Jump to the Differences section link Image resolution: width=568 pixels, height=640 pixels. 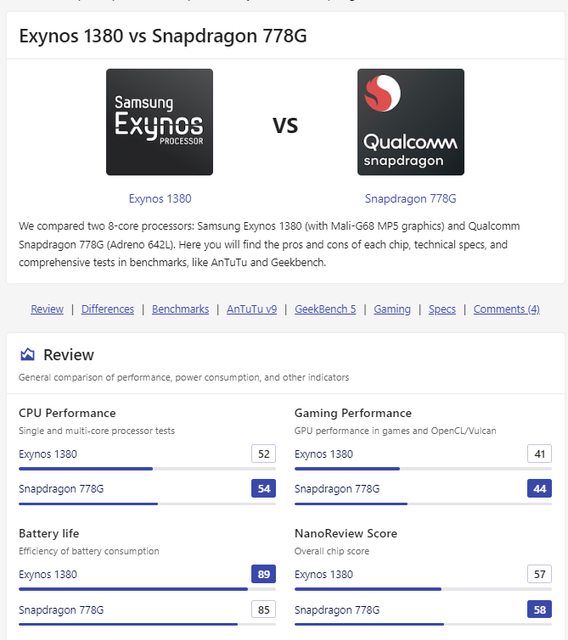point(107,309)
